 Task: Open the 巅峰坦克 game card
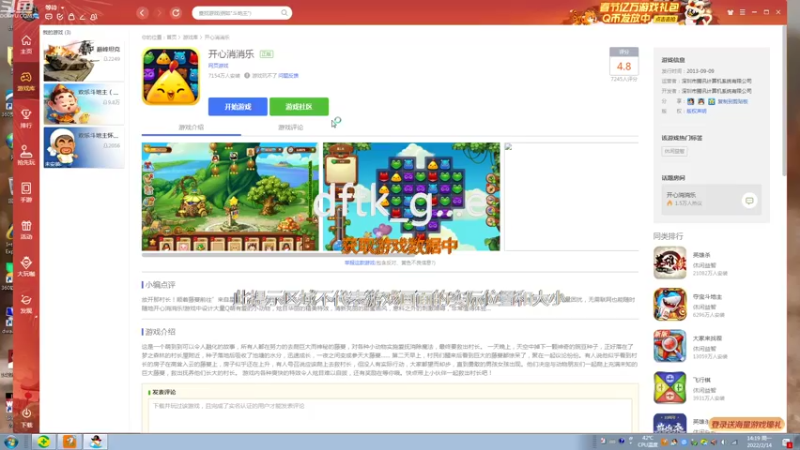84,61
